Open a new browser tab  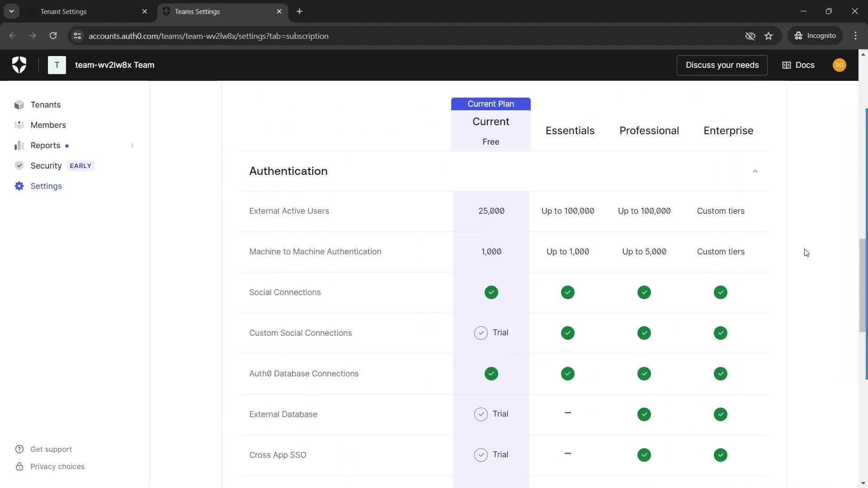coord(299,11)
